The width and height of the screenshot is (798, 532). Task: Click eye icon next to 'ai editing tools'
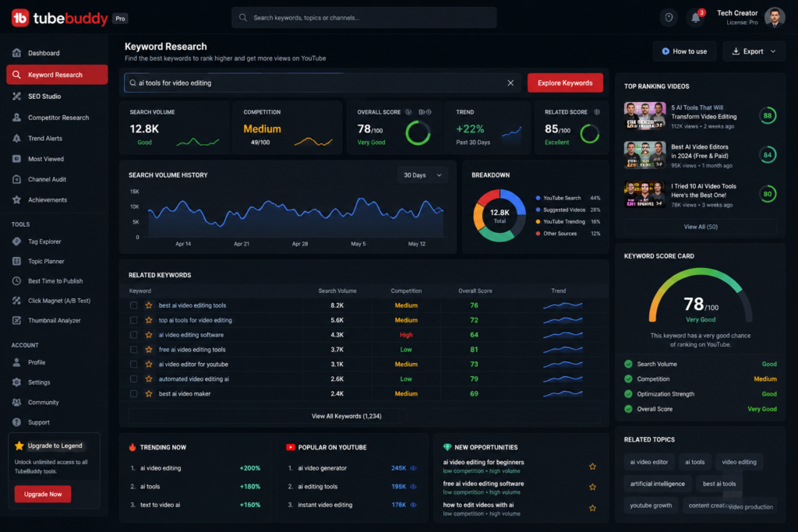click(x=413, y=486)
